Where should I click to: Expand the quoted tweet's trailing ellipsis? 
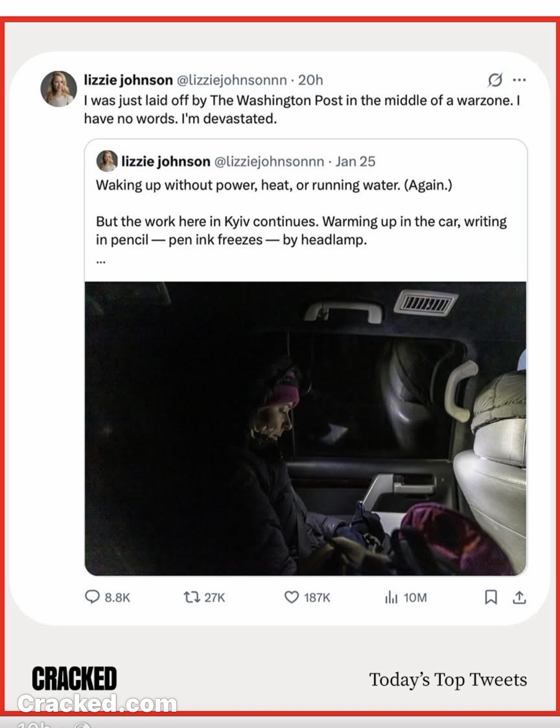click(101, 261)
